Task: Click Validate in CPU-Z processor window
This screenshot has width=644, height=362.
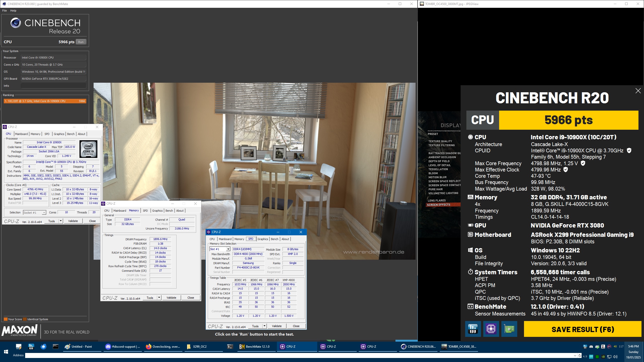Action: tap(73, 221)
